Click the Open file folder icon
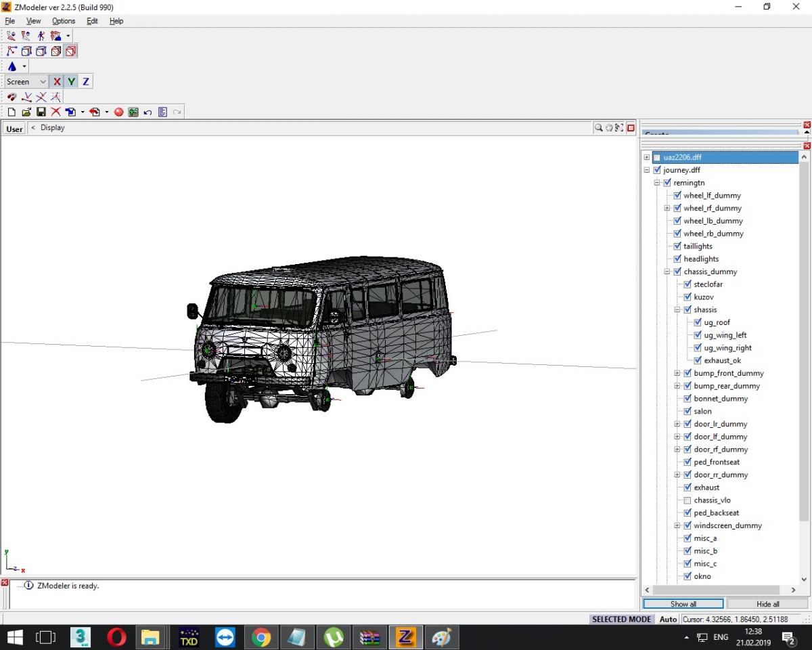 tap(26, 112)
